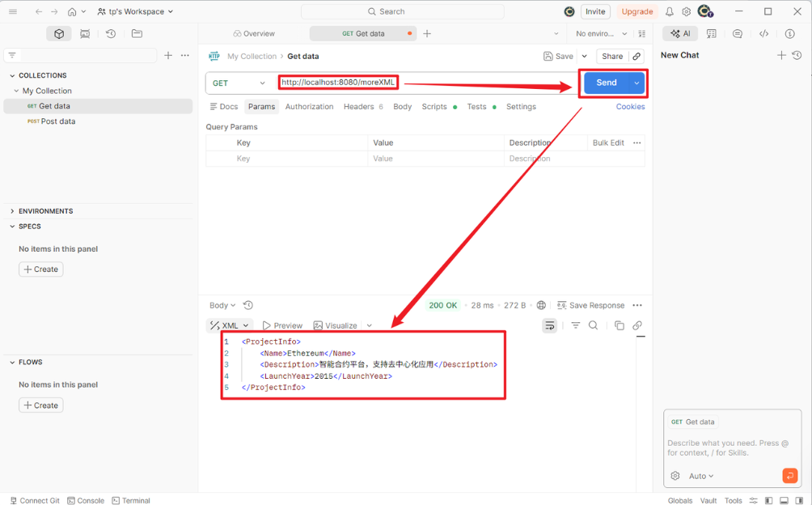
Task: Open notifications bell icon
Action: click(670, 11)
